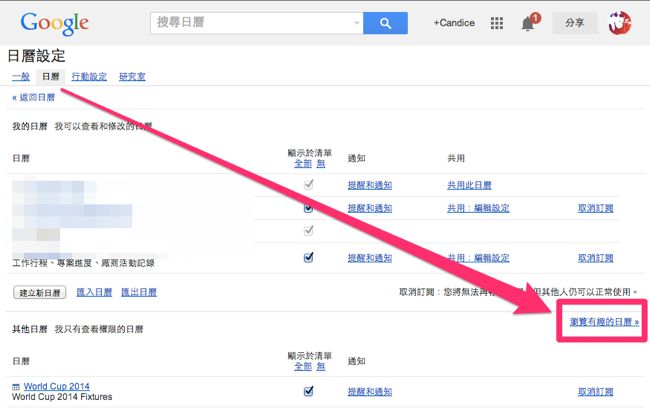Toggle second calendar's show-in-list checkbox
The width and height of the screenshot is (650, 409).
click(x=308, y=208)
